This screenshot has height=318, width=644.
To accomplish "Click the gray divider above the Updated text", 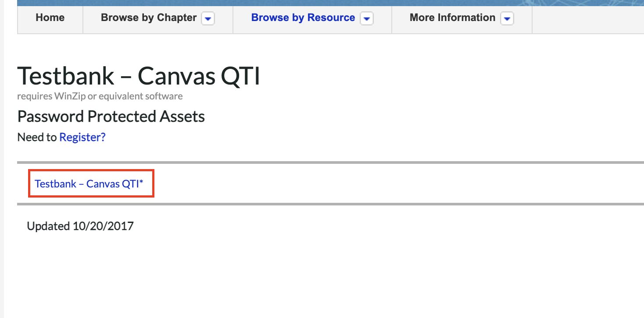I will click(x=330, y=204).
